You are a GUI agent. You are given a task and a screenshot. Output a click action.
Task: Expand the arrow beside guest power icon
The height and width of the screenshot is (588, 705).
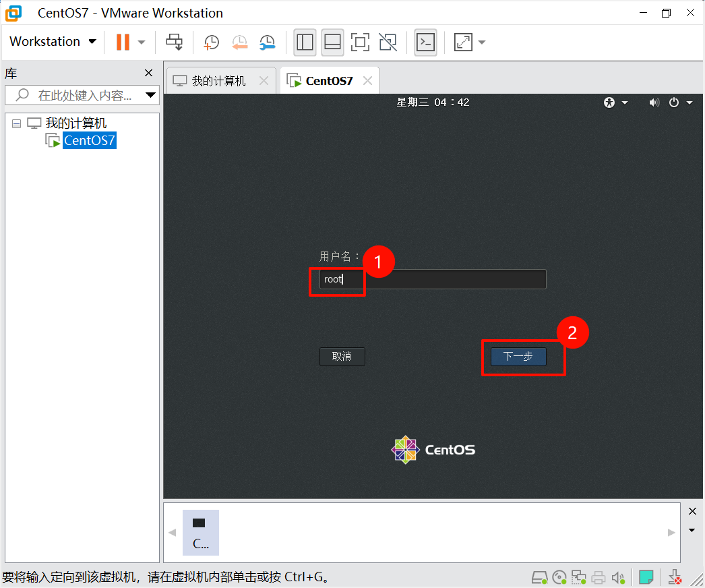(689, 102)
